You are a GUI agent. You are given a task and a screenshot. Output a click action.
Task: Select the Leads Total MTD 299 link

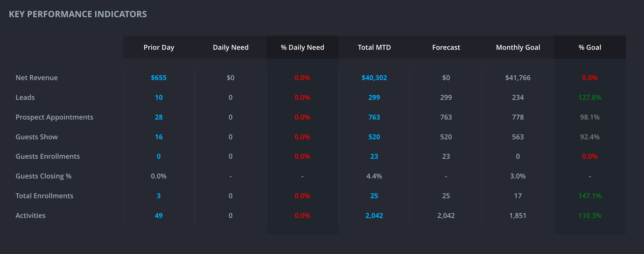pyautogui.click(x=374, y=98)
